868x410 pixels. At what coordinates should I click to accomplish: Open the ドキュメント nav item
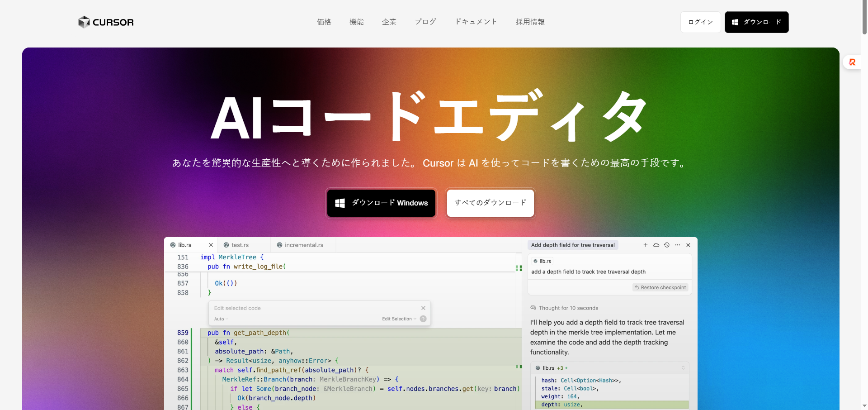click(x=476, y=22)
